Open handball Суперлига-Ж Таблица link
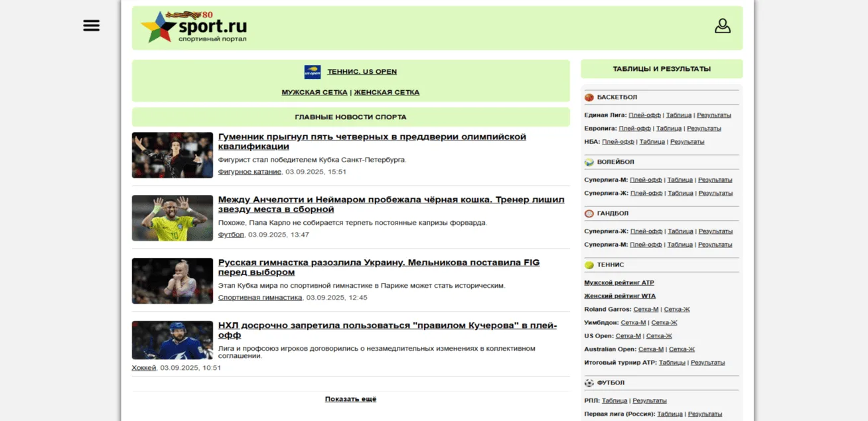The height and width of the screenshot is (421, 868). [x=680, y=231]
